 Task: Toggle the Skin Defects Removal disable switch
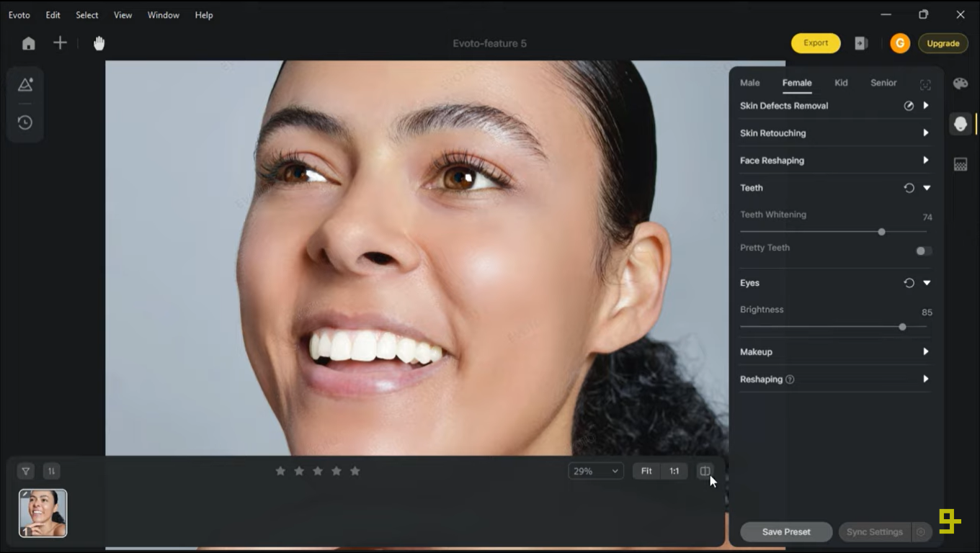(908, 105)
